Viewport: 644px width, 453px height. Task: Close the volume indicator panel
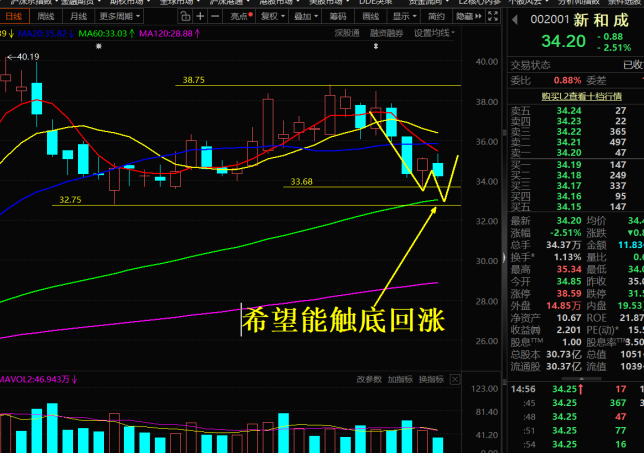point(455,379)
